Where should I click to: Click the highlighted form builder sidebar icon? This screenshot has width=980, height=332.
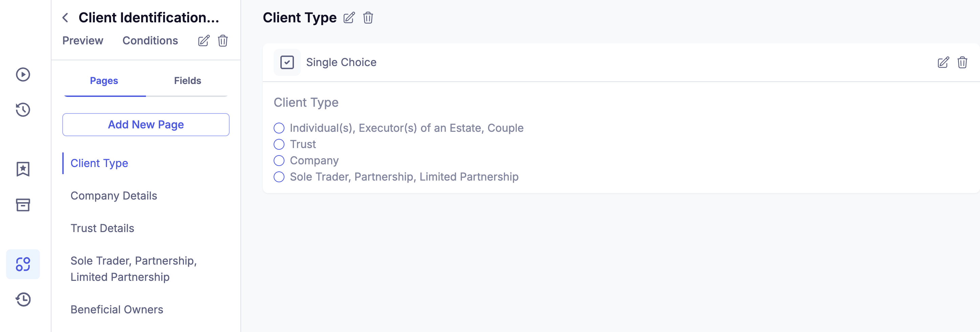[23, 264]
